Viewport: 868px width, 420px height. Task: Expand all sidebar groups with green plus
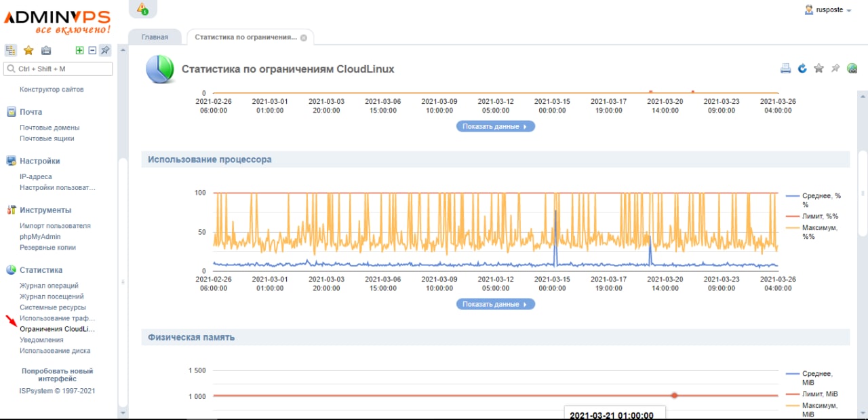point(80,50)
